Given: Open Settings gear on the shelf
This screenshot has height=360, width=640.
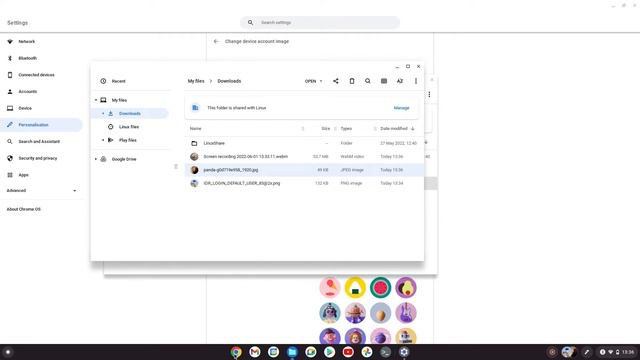Looking at the screenshot, I should pyautogui.click(x=404, y=352).
